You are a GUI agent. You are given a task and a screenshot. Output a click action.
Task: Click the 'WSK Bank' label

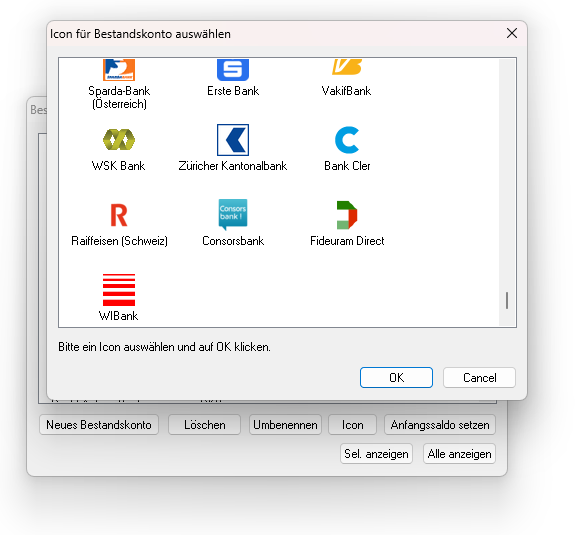(x=119, y=166)
